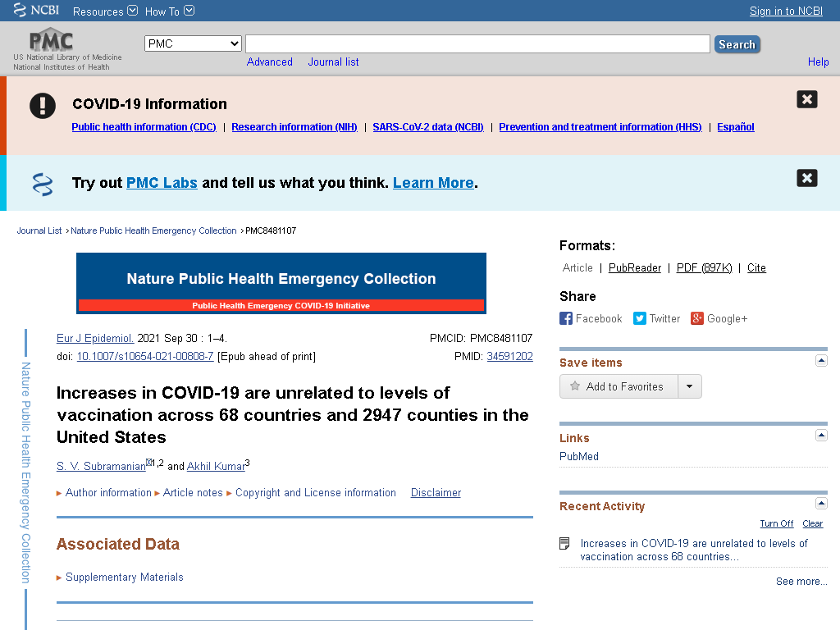Screen dimensions: 840x630
Task: Click Add to Favorites button
Action: (619, 387)
